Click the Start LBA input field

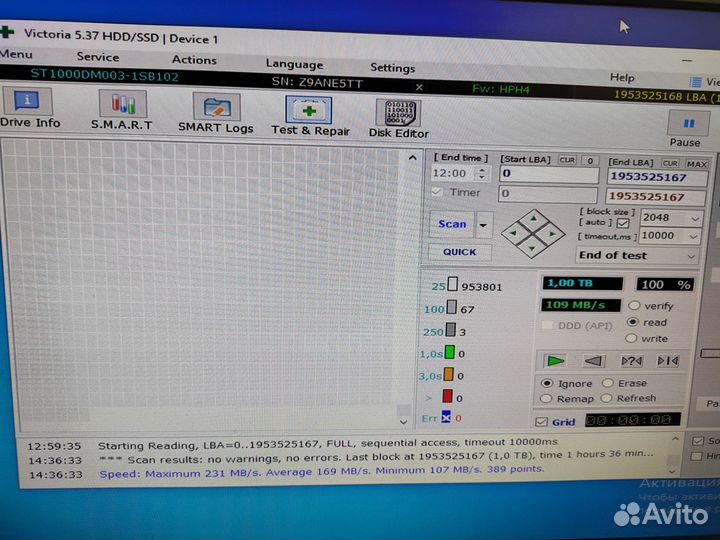click(x=549, y=174)
